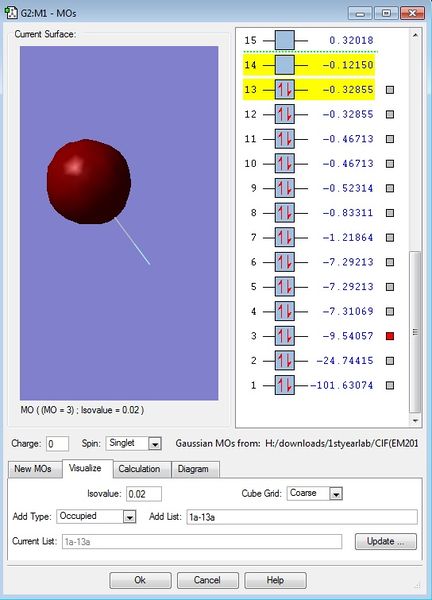This screenshot has width=432, height=600.
Task: Click energy value -0.83311
Action: pyautogui.click(x=348, y=213)
